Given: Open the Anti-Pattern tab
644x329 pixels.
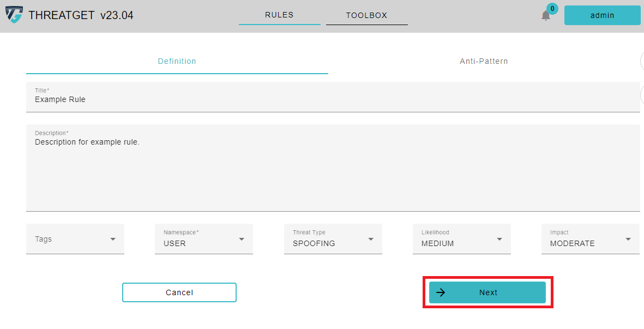Looking at the screenshot, I should pyautogui.click(x=484, y=61).
